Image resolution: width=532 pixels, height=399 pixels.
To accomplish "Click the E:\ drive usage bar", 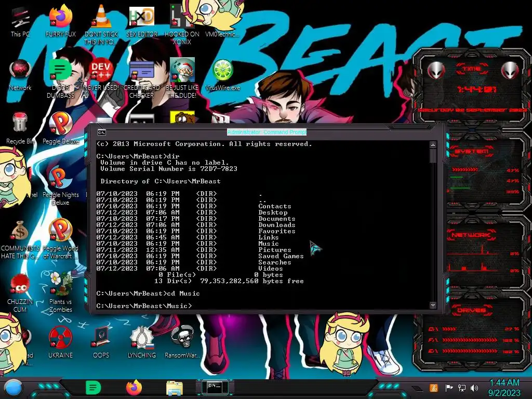I will (x=470, y=351).
